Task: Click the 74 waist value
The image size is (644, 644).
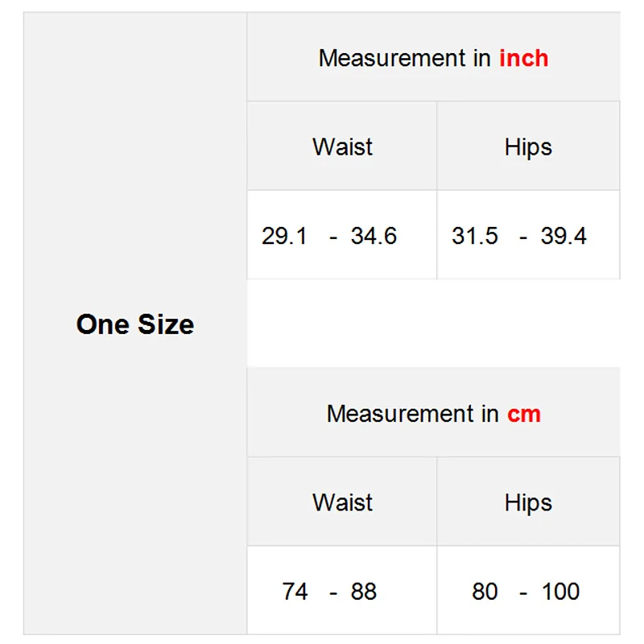Action: click(295, 592)
